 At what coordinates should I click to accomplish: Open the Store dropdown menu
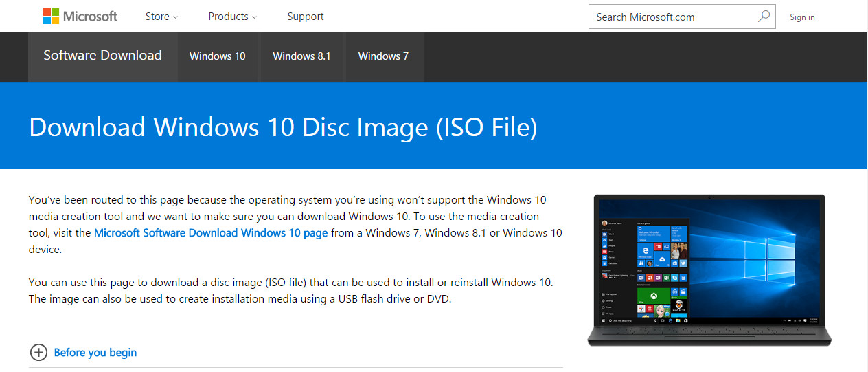[x=161, y=17]
